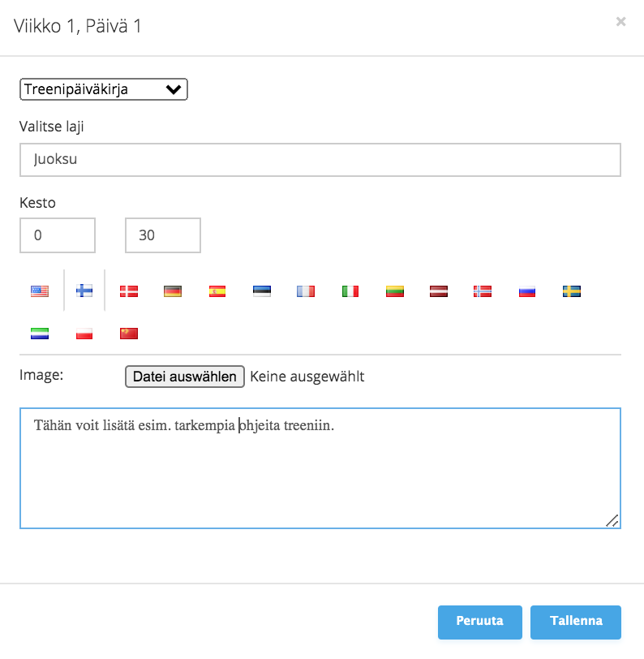Image resolution: width=644 pixels, height=659 pixels.
Task: Click the Estonian flag icon
Action: pos(262,291)
